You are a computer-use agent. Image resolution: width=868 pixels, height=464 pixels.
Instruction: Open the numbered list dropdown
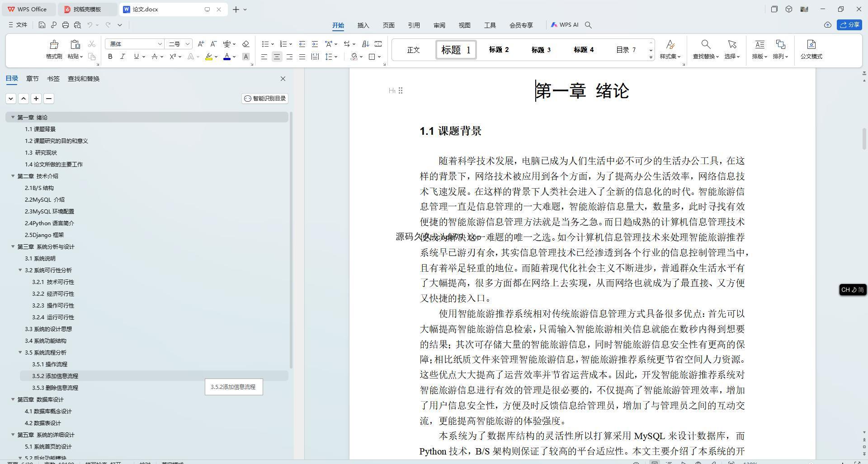pyautogui.click(x=291, y=44)
